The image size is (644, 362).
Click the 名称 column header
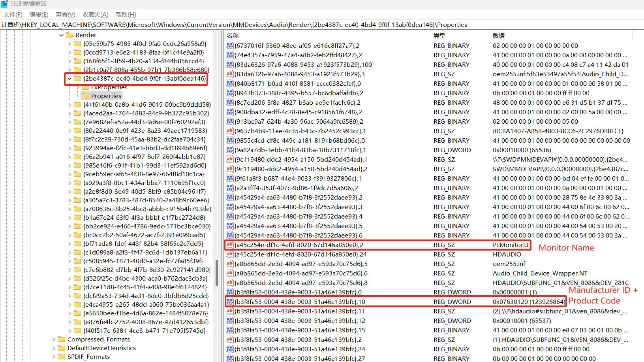[x=233, y=36]
